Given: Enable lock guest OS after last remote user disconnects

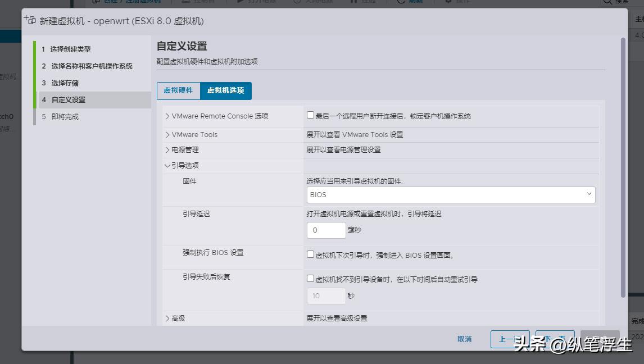Looking at the screenshot, I should (x=310, y=115).
